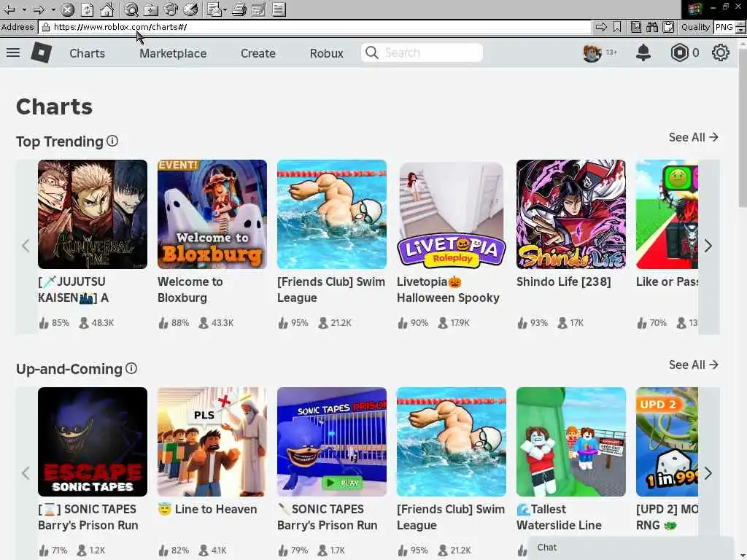The image size is (747, 560).
Task: Open the Line to Heaven thumbnail
Action: 212,442
